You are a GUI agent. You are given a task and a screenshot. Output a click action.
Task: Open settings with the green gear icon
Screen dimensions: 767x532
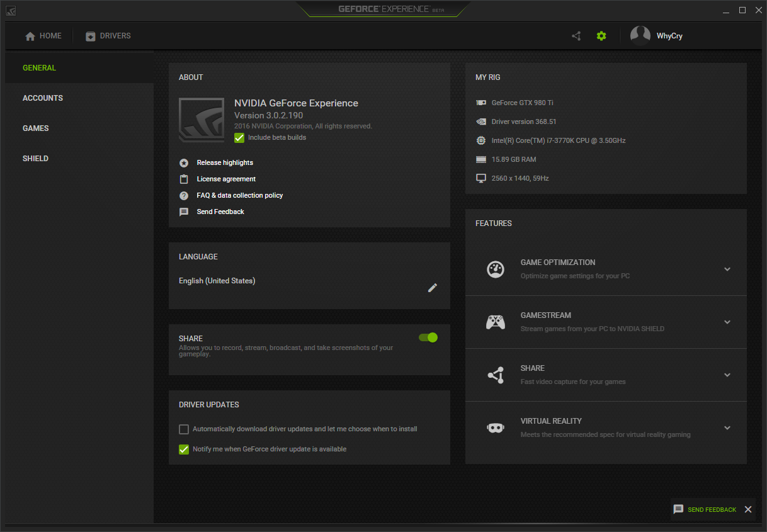[601, 36]
